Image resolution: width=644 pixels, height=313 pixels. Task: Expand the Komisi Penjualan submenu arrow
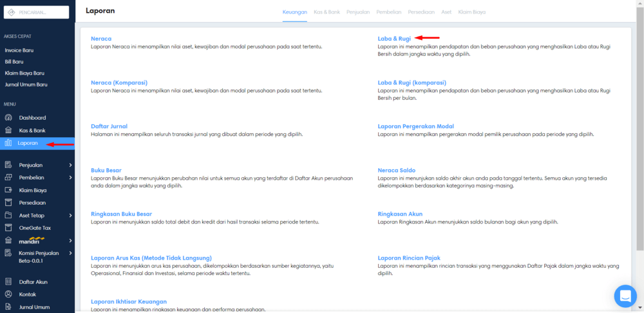[70, 253]
